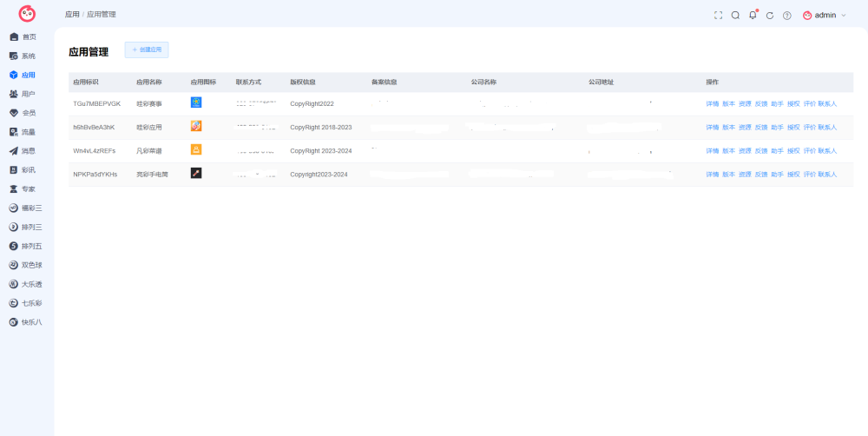The width and height of the screenshot is (868, 436).
Task: Go to 双色球 in the sidebar
Action: point(27,265)
